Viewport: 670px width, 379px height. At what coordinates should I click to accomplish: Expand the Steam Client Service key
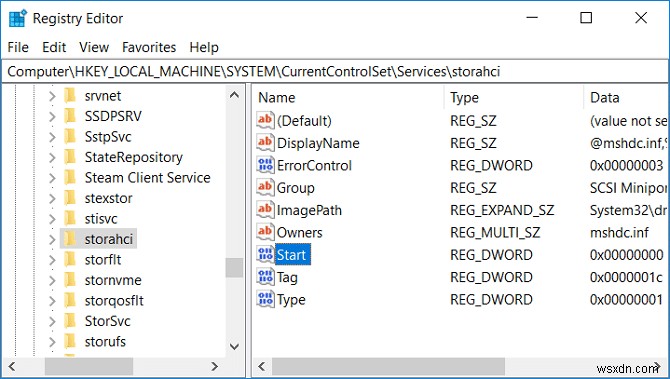pos(52,178)
